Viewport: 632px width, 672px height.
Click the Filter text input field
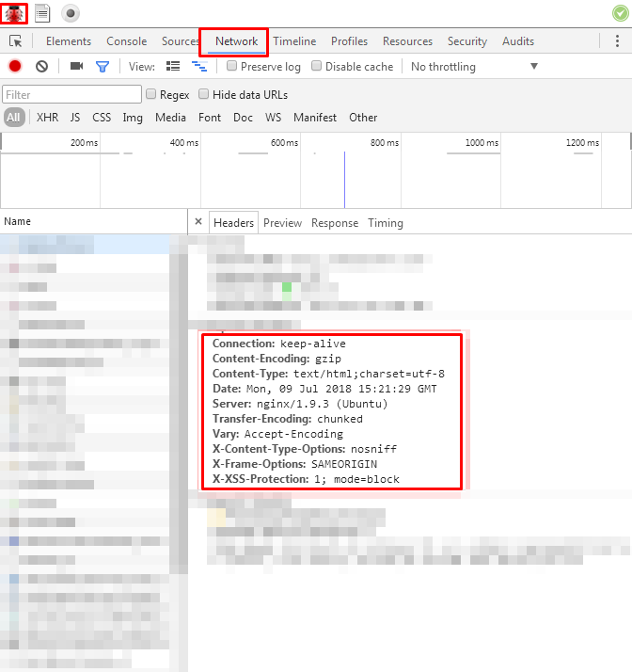coord(71,94)
